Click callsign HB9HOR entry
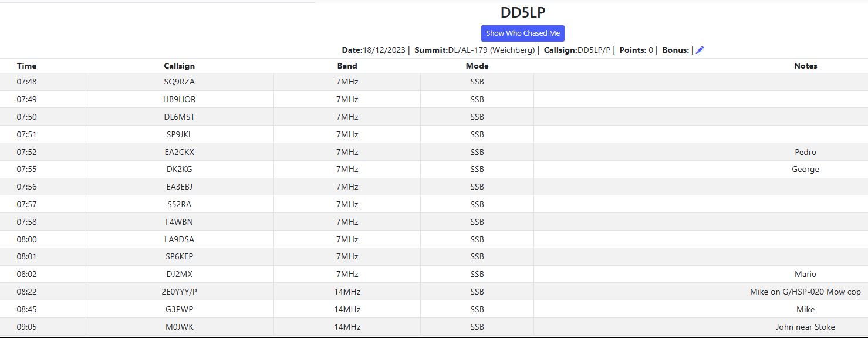 pyautogui.click(x=179, y=99)
